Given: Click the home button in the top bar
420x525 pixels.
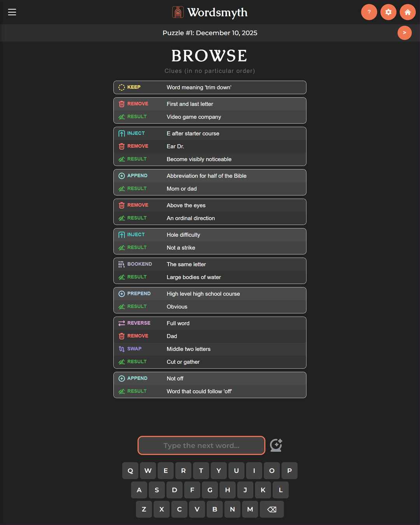Looking at the screenshot, I should point(408,12).
